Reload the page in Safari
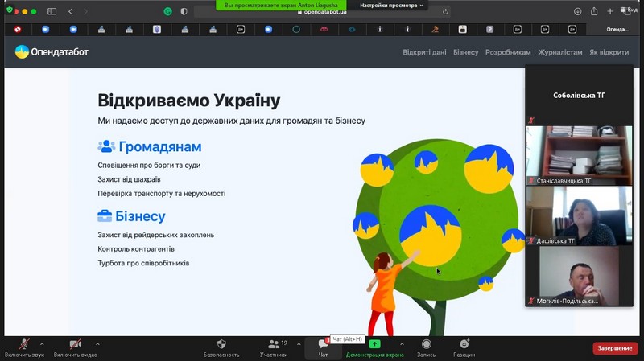This screenshot has width=644, height=361. [445, 12]
